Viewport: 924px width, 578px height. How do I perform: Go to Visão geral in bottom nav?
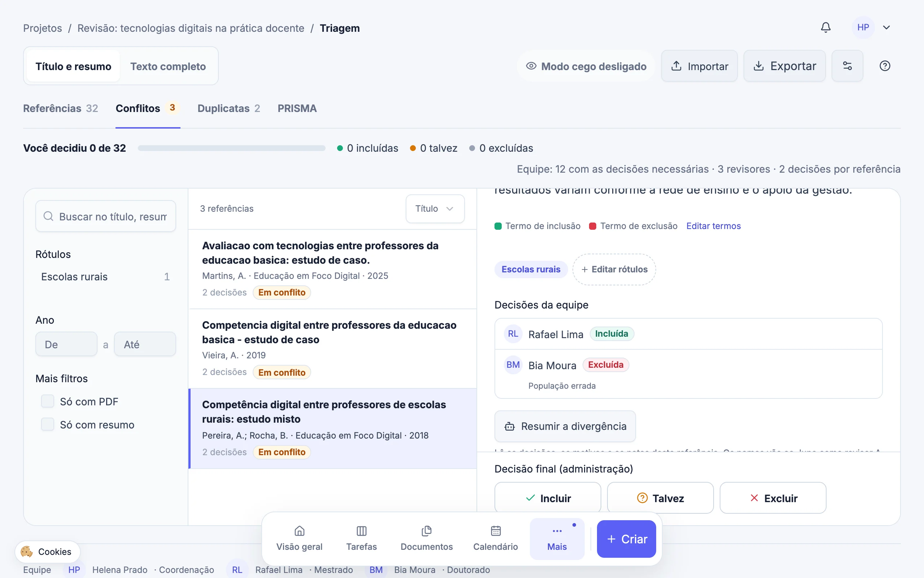tap(299, 539)
